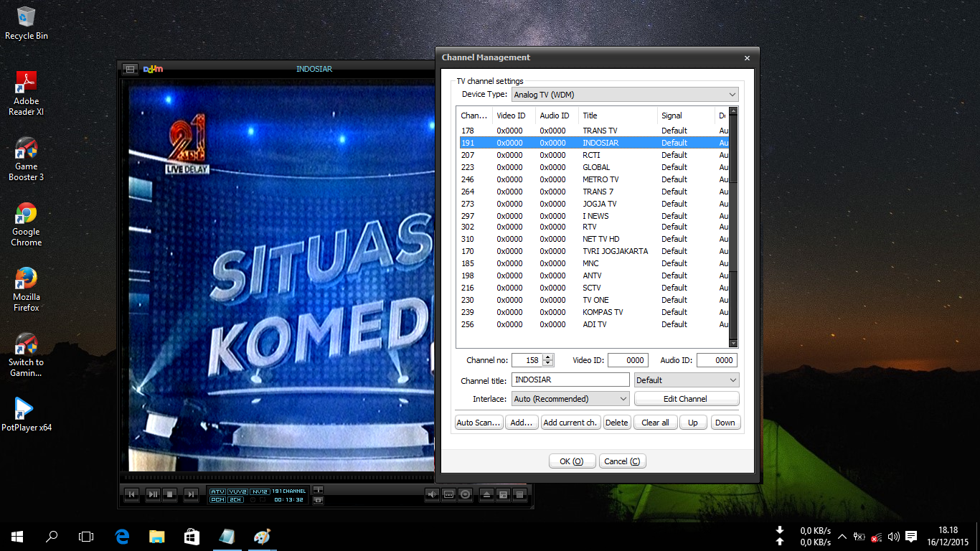
Task: Click the Add... button
Action: [x=522, y=423]
